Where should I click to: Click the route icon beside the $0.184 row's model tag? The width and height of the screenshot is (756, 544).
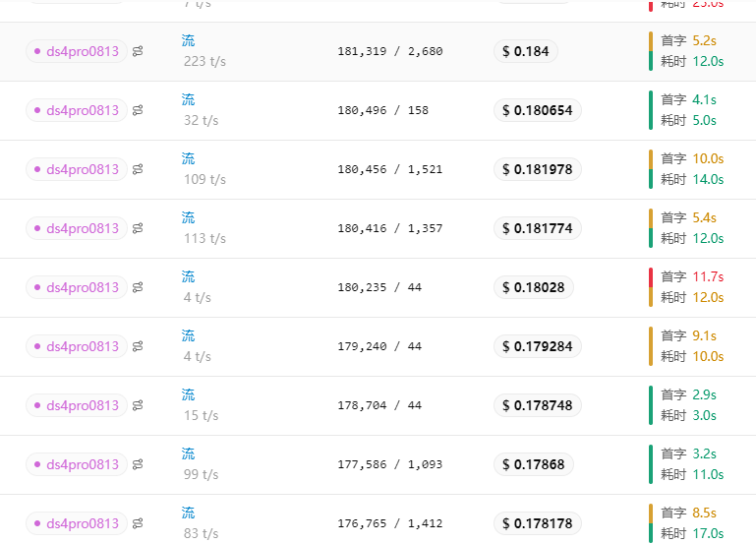[x=138, y=51]
